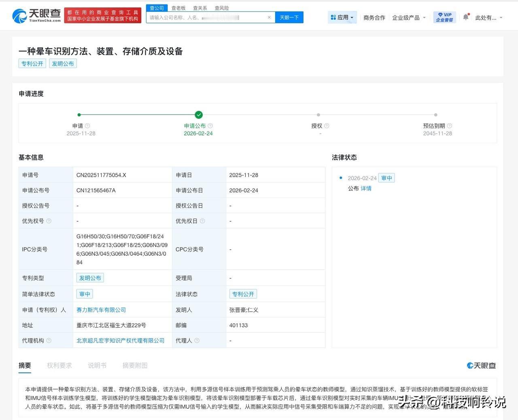Click the help icon next to 优先权号

tap(49, 221)
